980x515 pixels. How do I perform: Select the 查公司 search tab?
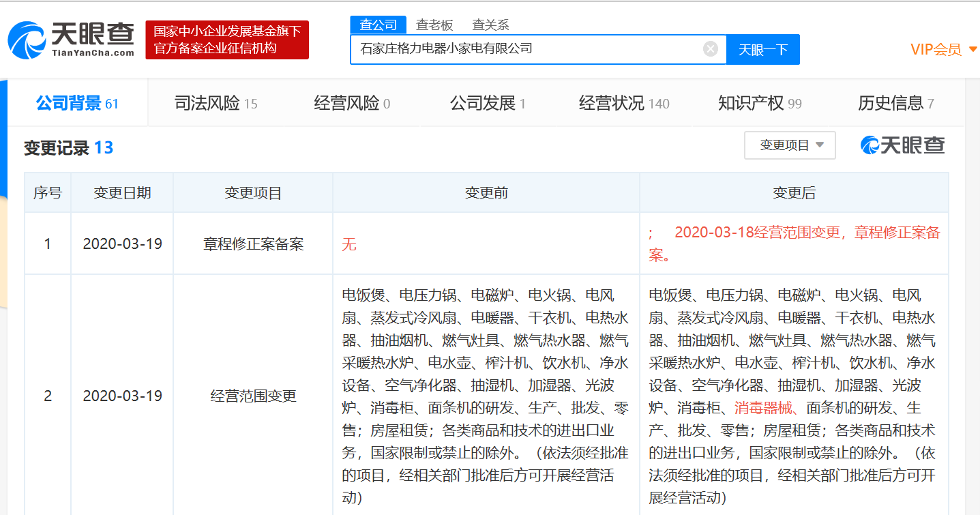click(378, 25)
